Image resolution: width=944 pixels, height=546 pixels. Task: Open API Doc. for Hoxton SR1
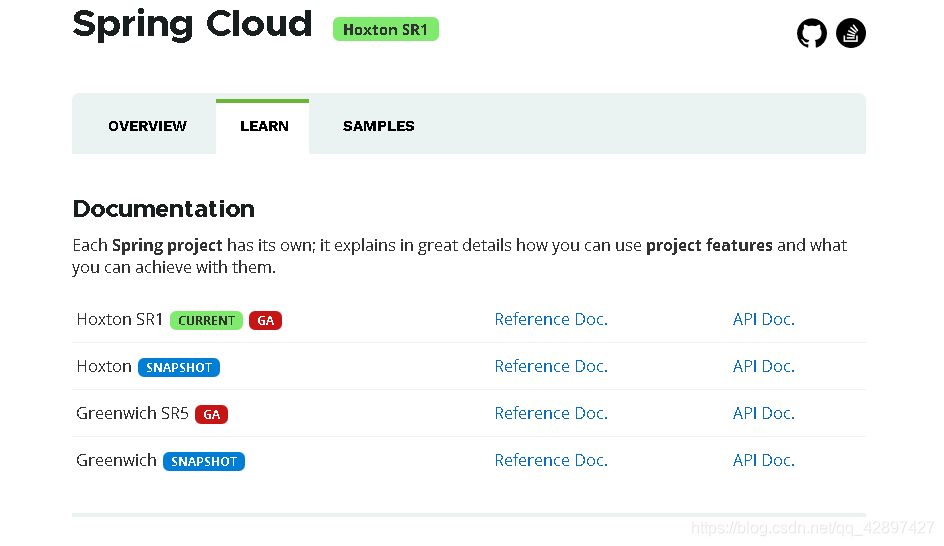[x=763, y=319]
